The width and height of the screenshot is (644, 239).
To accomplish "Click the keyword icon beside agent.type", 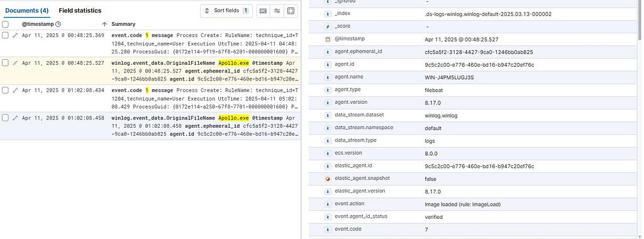I will [328, 90].
